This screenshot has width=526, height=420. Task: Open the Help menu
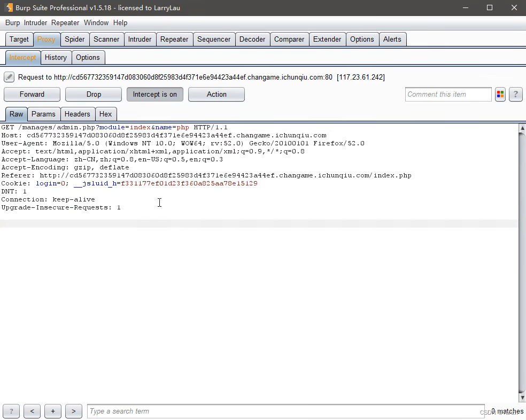tap(120, 23)
